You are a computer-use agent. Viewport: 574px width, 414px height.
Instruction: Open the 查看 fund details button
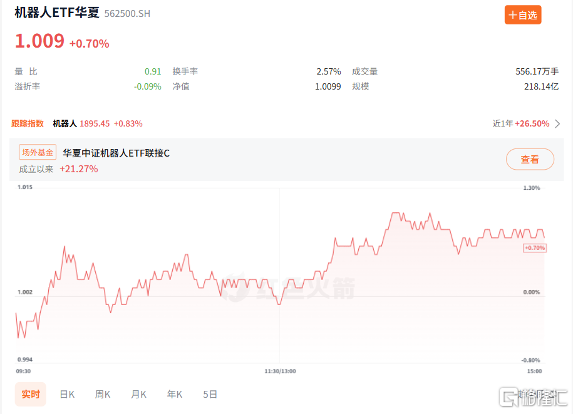click(530, 159)
